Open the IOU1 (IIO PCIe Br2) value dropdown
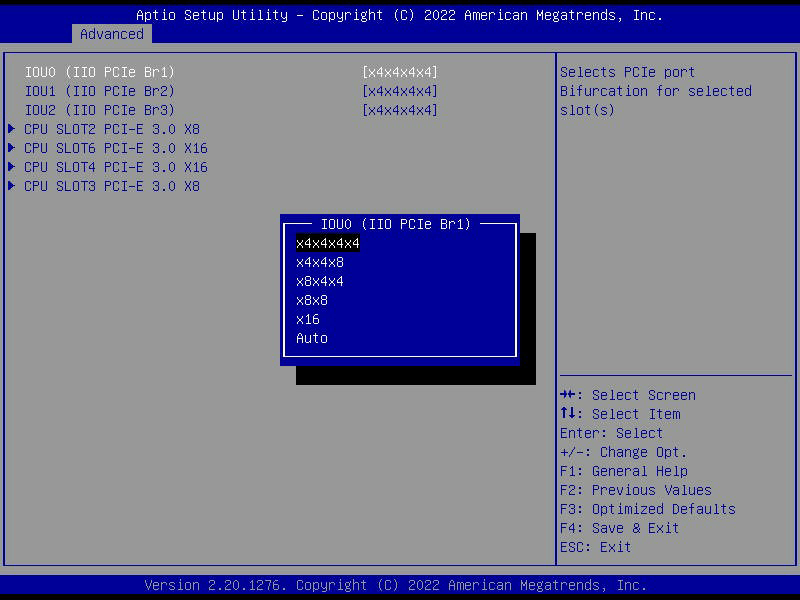This screenshot has height=600, width=800. click(x=399, y=91)
